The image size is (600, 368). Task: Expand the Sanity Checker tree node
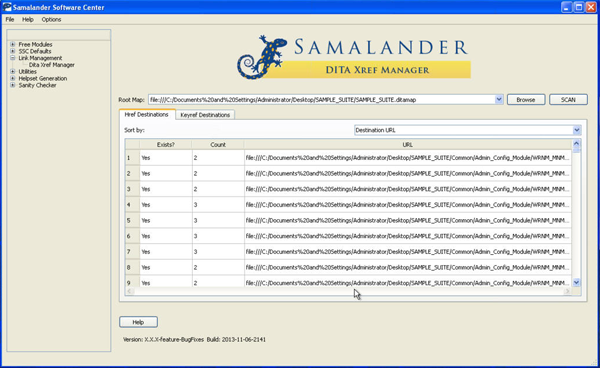[x=13, y=85]
